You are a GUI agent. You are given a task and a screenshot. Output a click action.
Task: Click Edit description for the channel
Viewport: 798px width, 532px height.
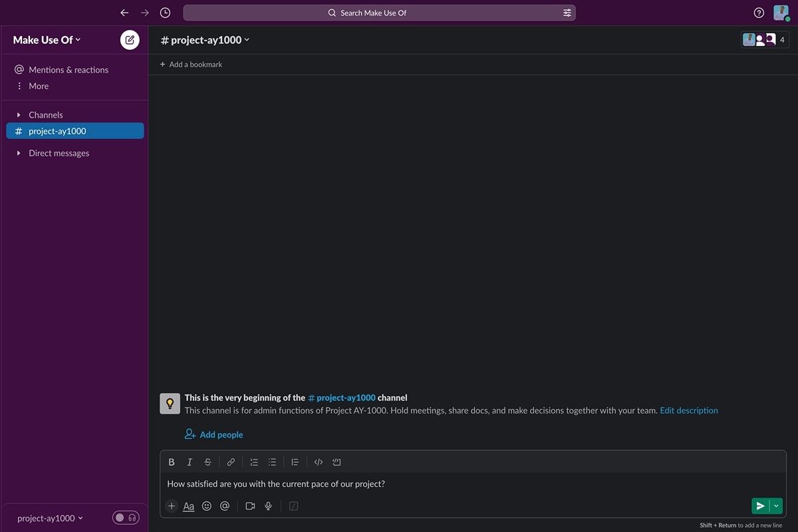[689, 410]
